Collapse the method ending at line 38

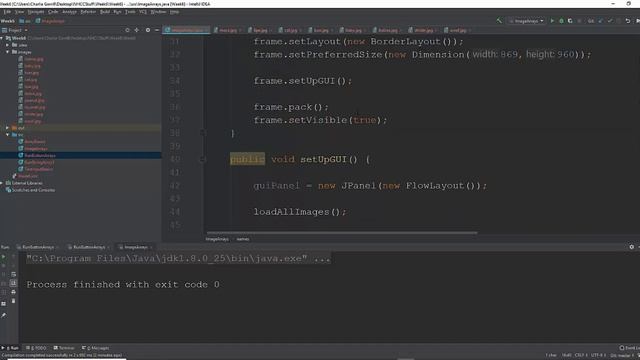coord(203,133)
